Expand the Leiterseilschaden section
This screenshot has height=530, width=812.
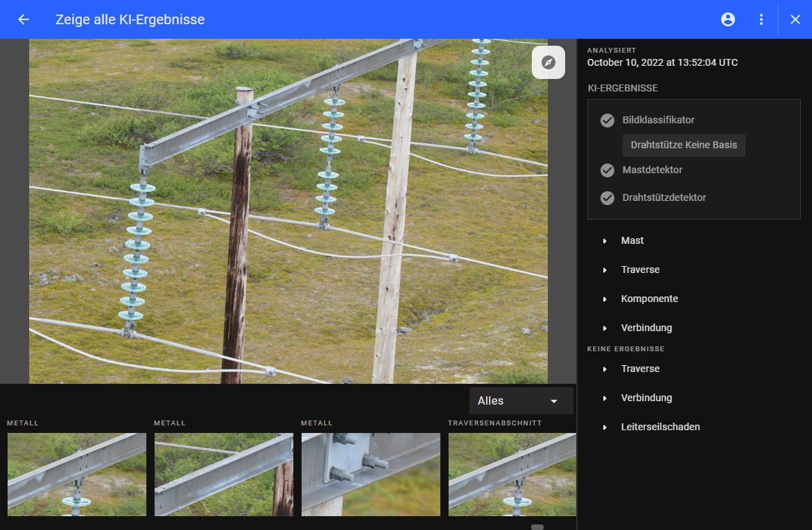(605, 427)
